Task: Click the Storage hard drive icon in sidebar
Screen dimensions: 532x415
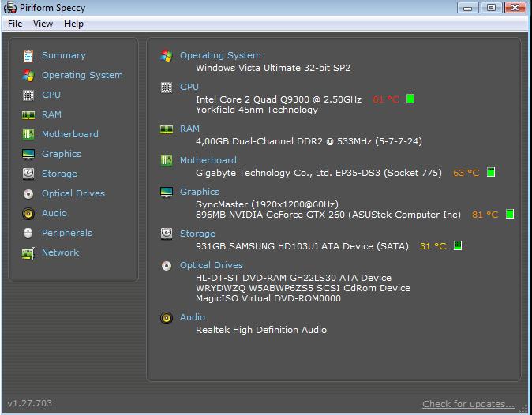Action: (28, 174)
